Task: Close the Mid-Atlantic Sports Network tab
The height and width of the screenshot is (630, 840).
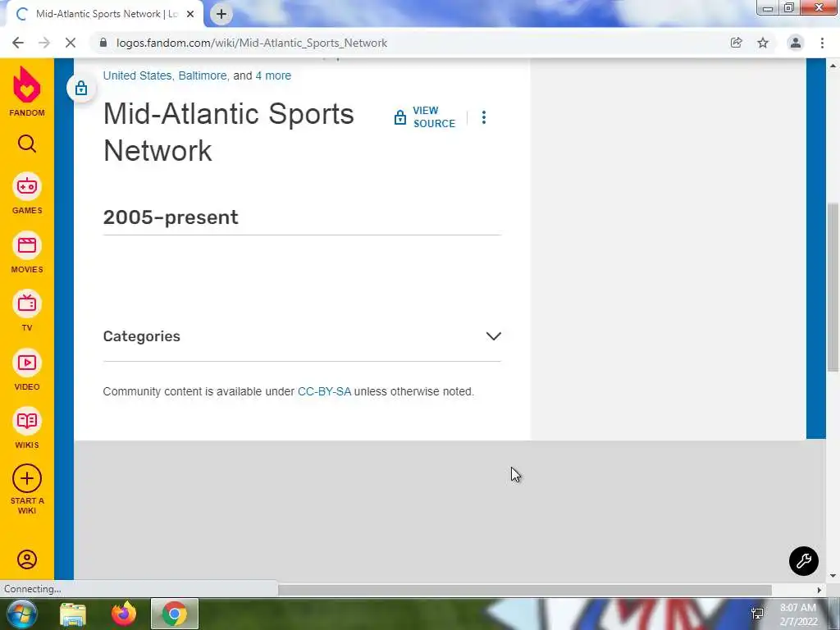Action: point(190,14)
